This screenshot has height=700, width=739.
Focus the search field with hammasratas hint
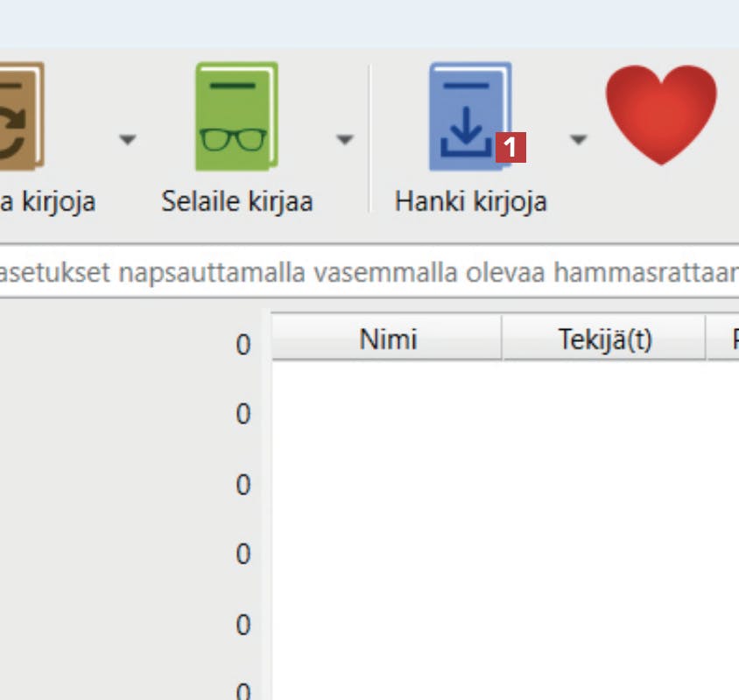369,272
